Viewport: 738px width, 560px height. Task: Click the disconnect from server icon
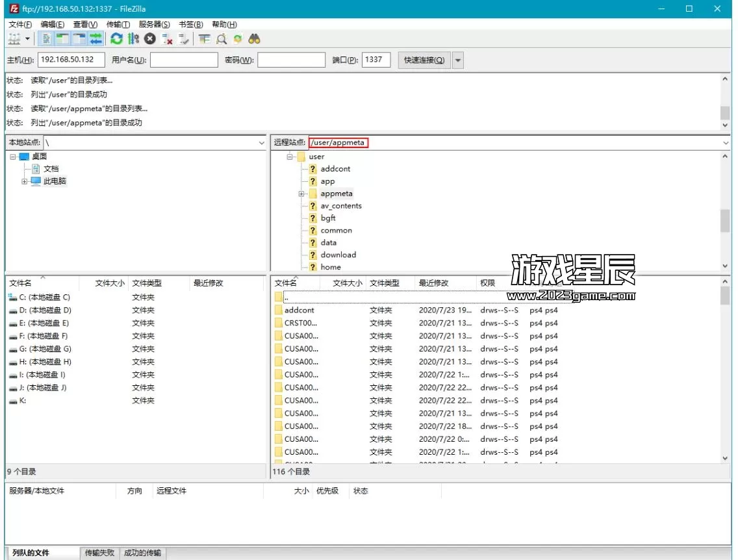(167, 39)
